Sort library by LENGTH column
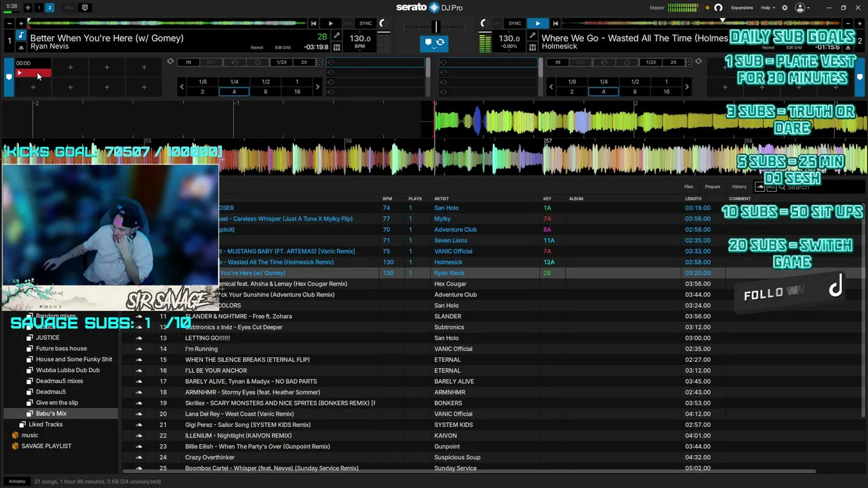Image resolution: width=868 pixels, height=488 pixels. click(693, 199)
